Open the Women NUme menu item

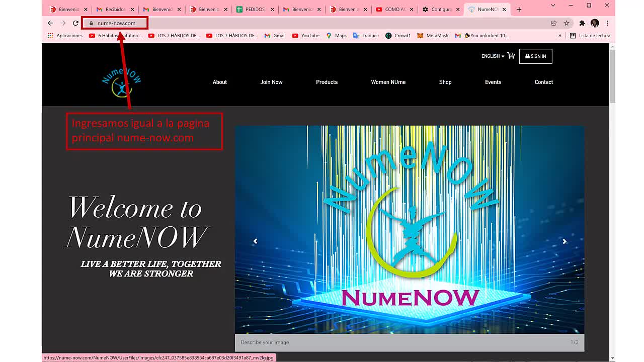pyautogui.click(x=388, y=82)
